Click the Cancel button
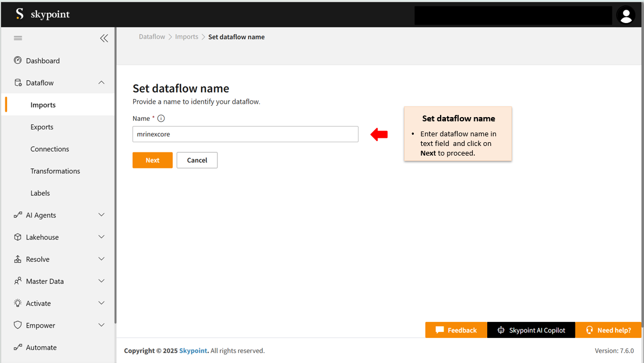 [x=197, y=160]
